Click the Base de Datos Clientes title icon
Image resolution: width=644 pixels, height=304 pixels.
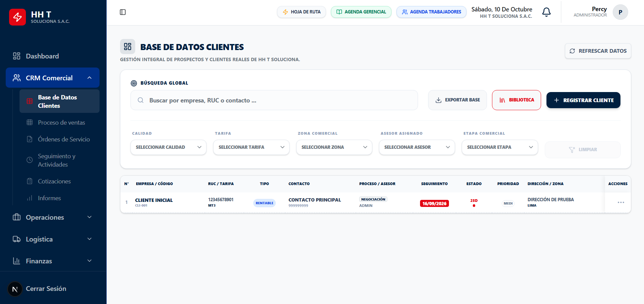point(127,46)
